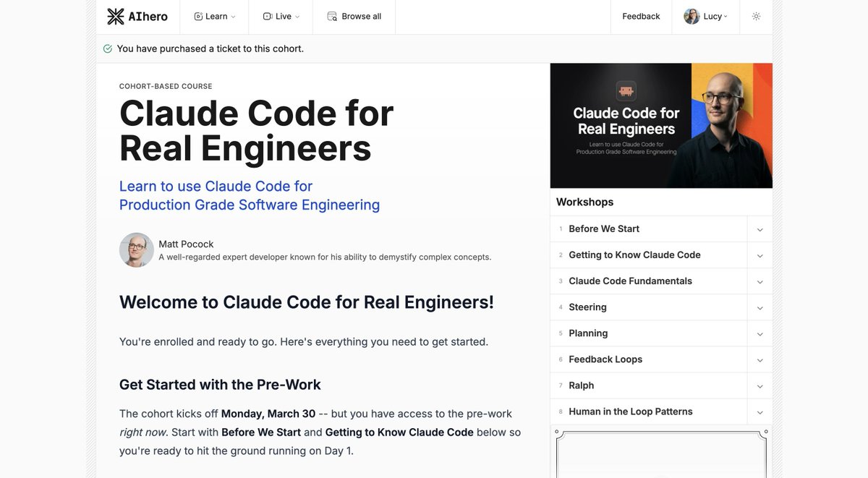Click the AIhero logo

pyautogui.click(x=137, y=16)
